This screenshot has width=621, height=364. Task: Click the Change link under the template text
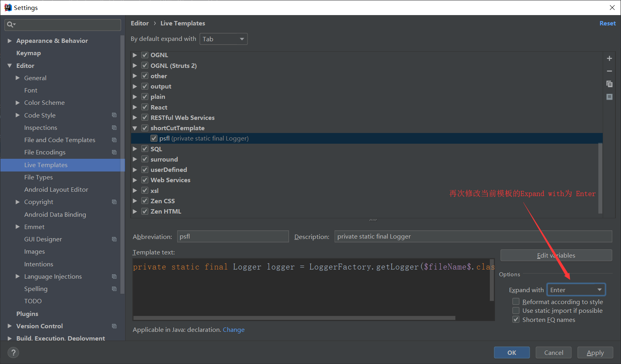tap(234, 329)
